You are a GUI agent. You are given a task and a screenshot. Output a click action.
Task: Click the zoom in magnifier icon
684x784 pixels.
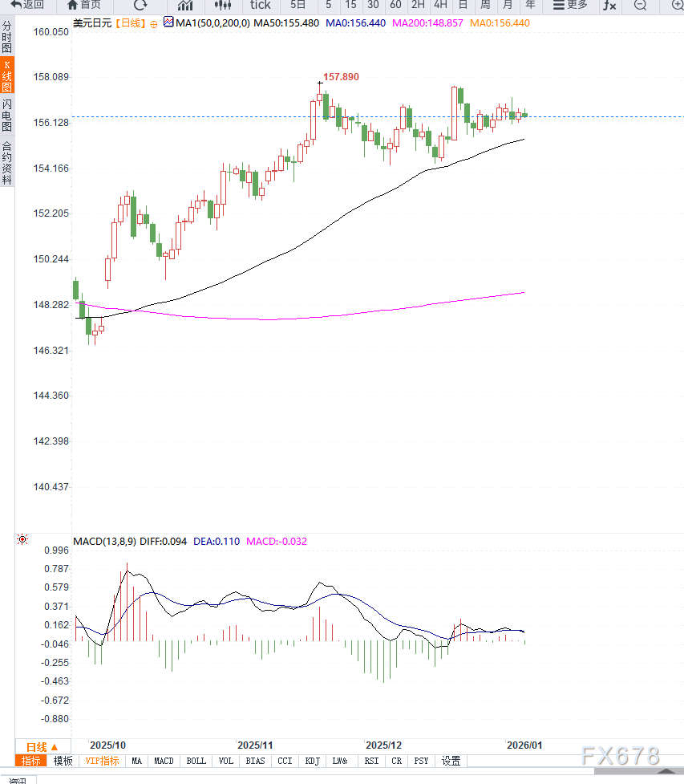pos(677,5)
